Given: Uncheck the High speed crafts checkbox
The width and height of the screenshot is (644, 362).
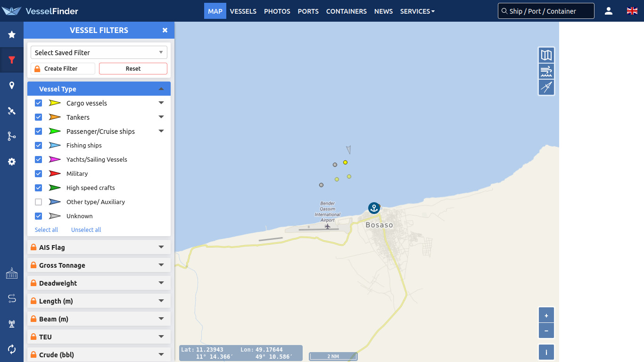Looking at the screenshot, I should [39, 188].
